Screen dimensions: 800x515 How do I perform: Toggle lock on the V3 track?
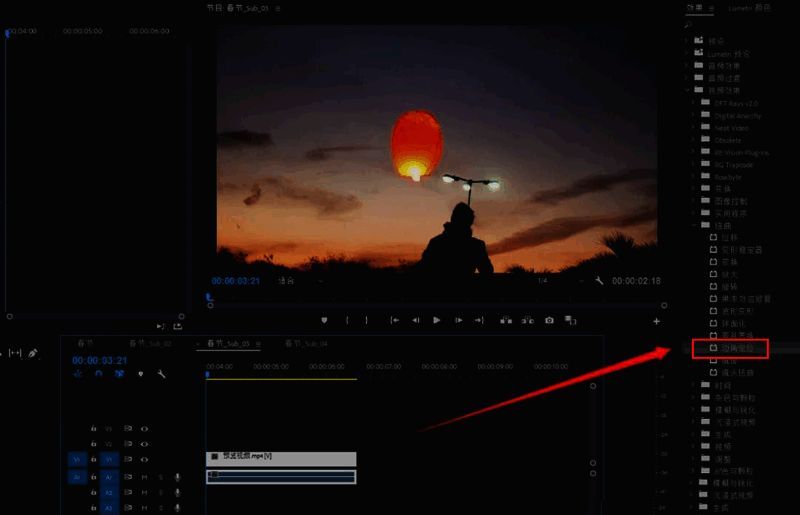pos(93,428)
